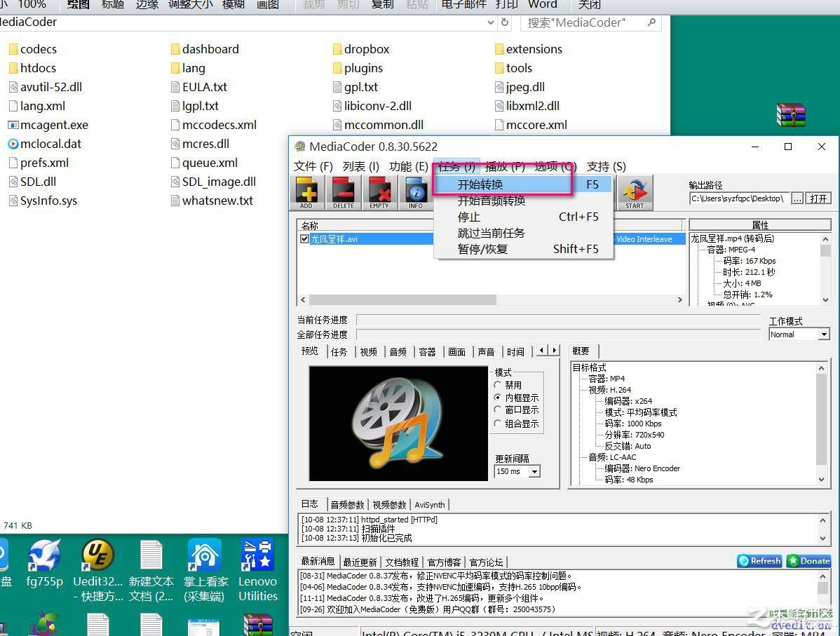Screen dimensions: 840x636
Task: Toggle the 龙凤呈祥.avi checkbox in the file list
Action: 304,239
